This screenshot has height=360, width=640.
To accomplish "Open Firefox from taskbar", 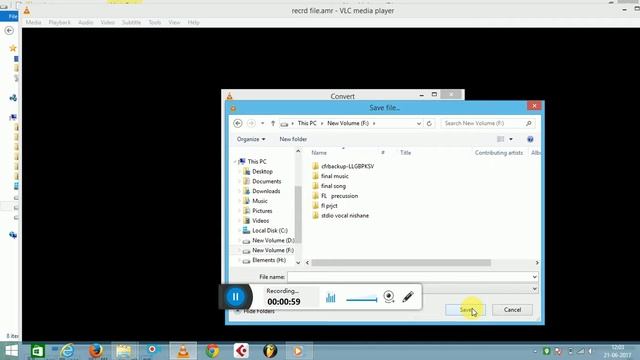I will tap(96, 351).
